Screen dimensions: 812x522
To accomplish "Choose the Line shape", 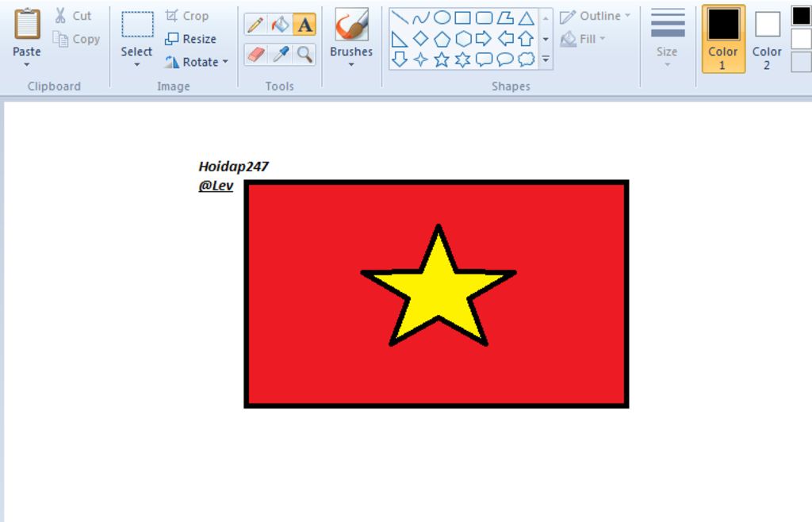I will click(x=400, y=18).
